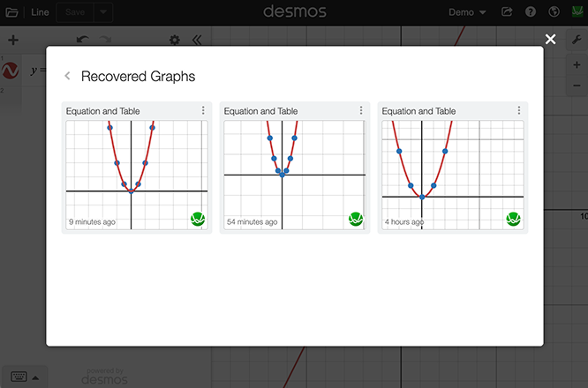This screenshot has width=588, height=388.
Task: Open the Graph Settings wrench
Action: tap(577, 41)
